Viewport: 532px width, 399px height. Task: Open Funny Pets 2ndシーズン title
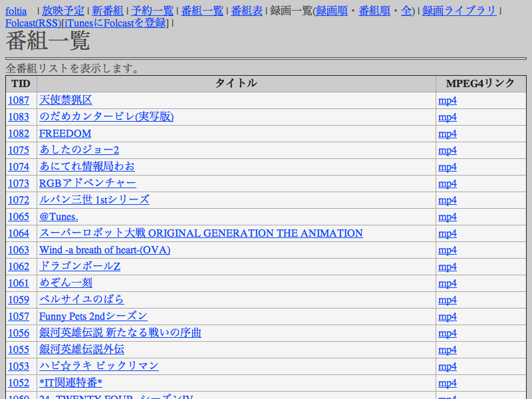[93, 317]
